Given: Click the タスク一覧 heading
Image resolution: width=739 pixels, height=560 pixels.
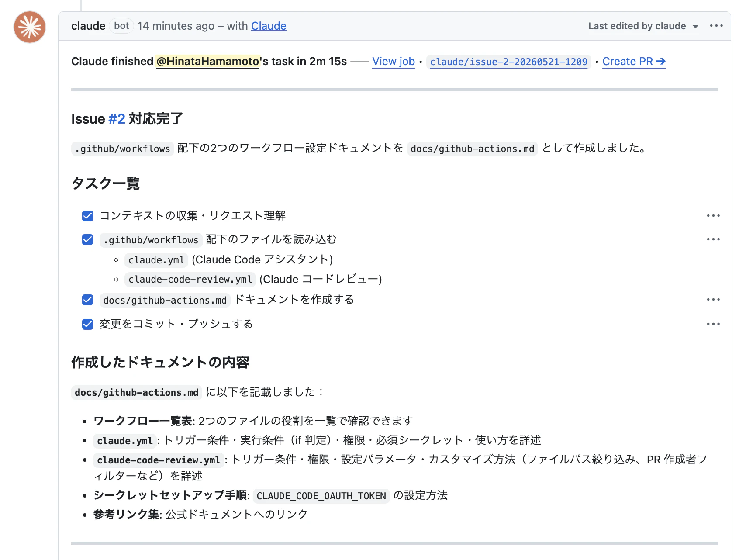Looking at the screenshot, I should click(105, 183).
